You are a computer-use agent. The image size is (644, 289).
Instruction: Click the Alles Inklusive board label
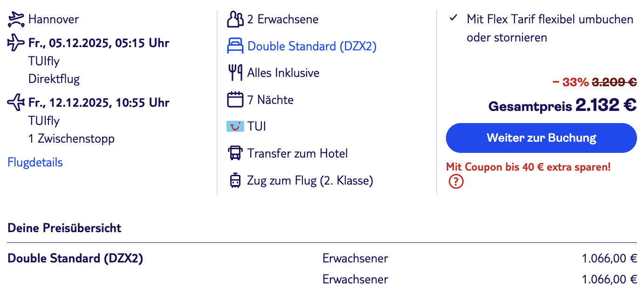pos(283,73)
